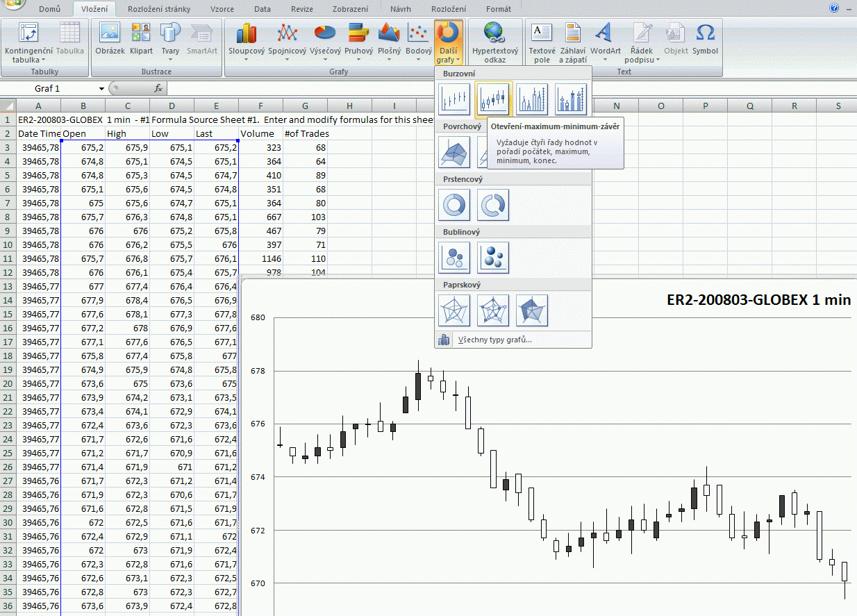Pick the first doughnut chart under Prstencový
The width and height of the screenshot is (857, 616).
(x=455, y=205)
